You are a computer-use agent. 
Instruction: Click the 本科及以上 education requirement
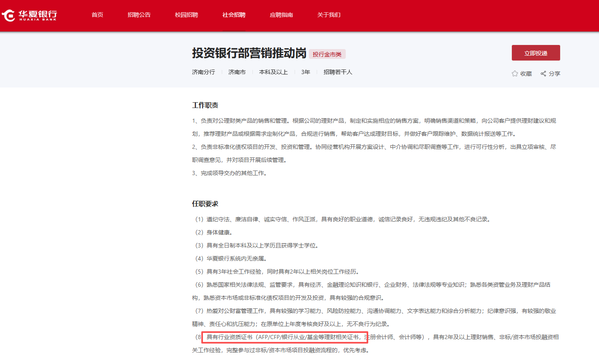click(273, 72)
